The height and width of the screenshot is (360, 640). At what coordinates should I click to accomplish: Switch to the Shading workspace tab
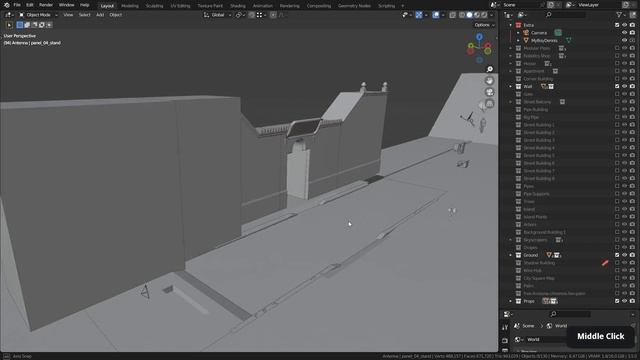click(238, 6)
